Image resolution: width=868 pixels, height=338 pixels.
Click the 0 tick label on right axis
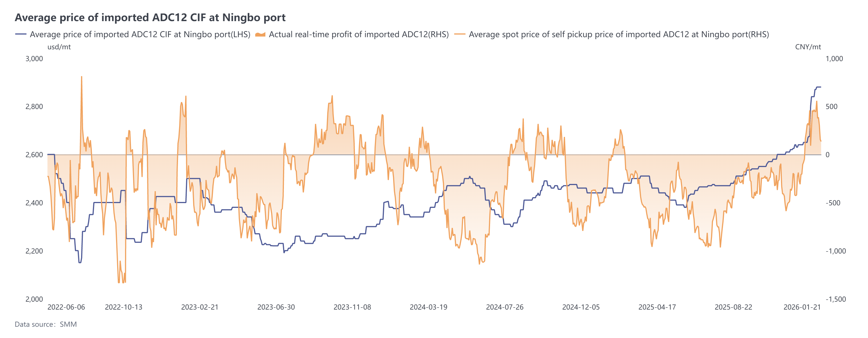pyautogui.click(x=827, y=155)
